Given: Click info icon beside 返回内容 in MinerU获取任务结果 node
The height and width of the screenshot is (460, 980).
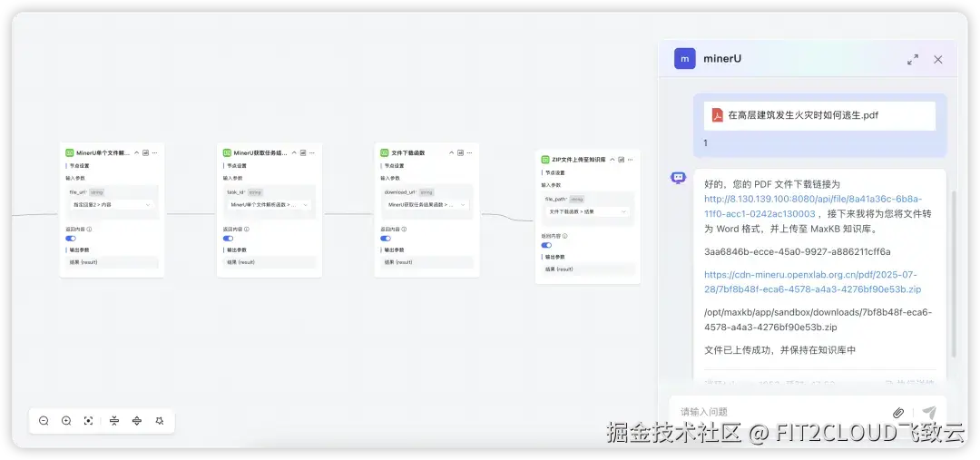Looking at the screenshot, I should 247,229.
